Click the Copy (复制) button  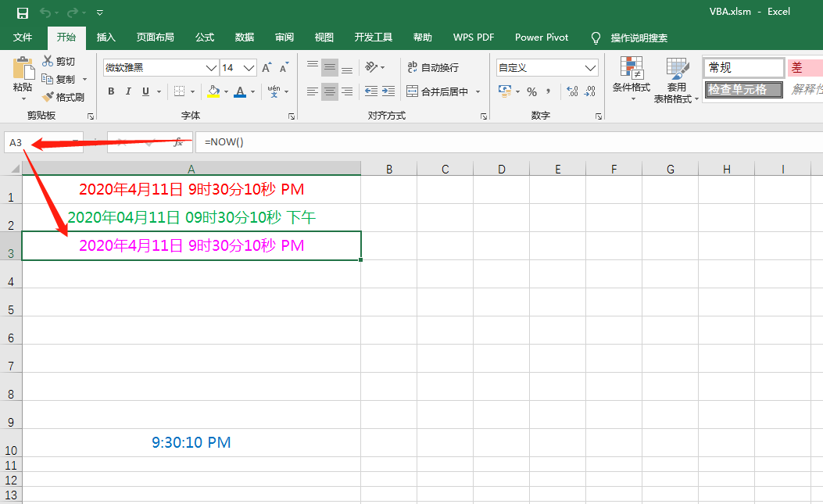(59, 79)
